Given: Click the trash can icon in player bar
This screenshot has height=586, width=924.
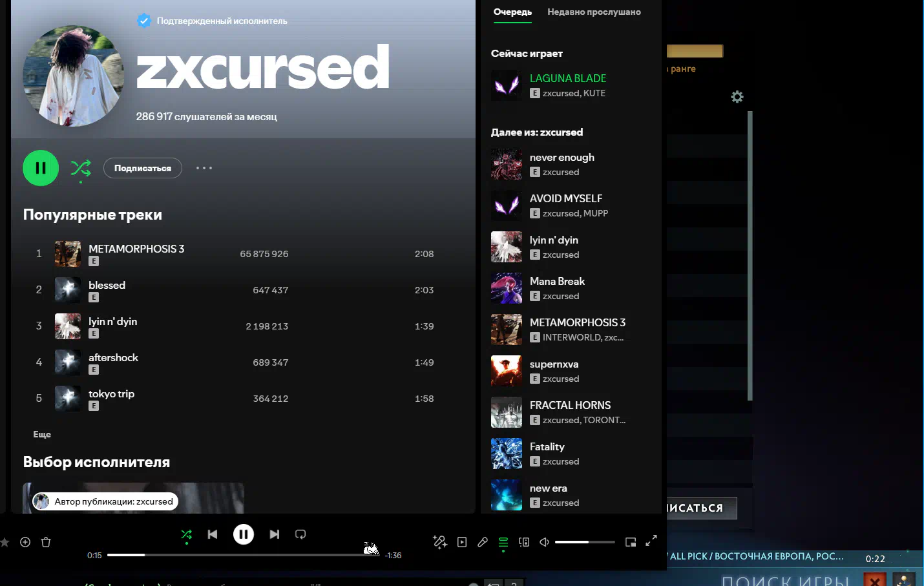Looking at the screenshot, I should pyautogui.click(x=46, y=542).
